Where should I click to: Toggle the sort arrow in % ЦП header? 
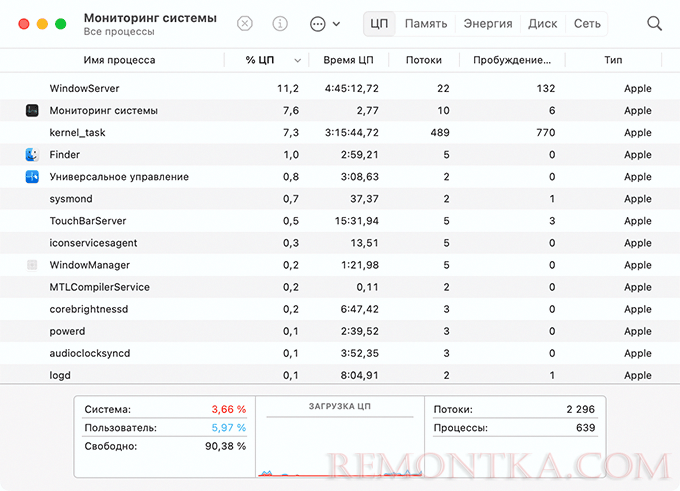pos(298,60)
